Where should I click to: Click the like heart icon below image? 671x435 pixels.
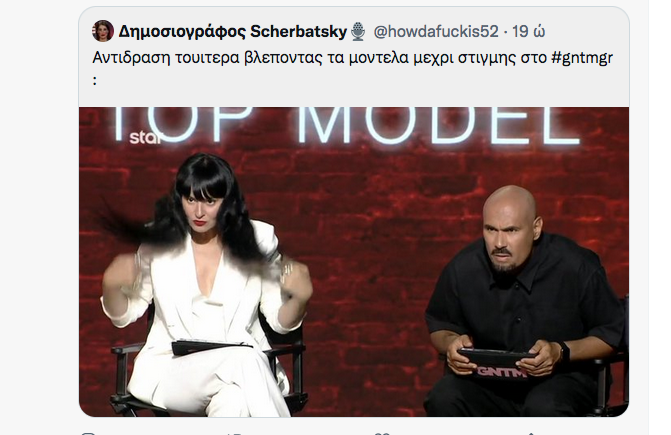point(381,433)
